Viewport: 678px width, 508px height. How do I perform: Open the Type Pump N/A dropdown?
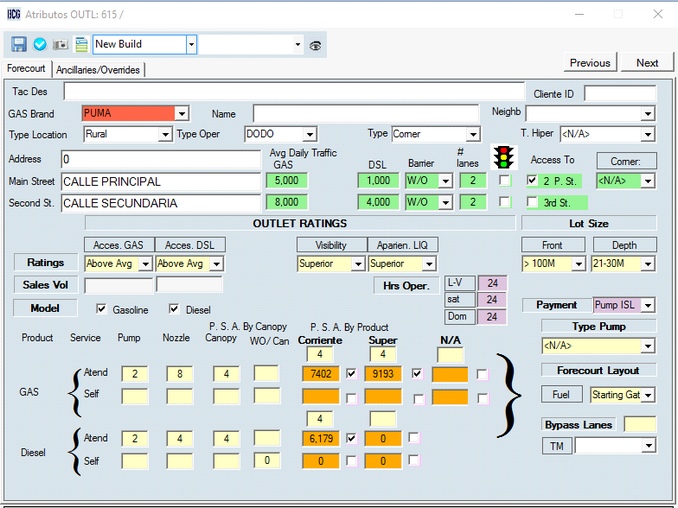[x=647, y=345]
